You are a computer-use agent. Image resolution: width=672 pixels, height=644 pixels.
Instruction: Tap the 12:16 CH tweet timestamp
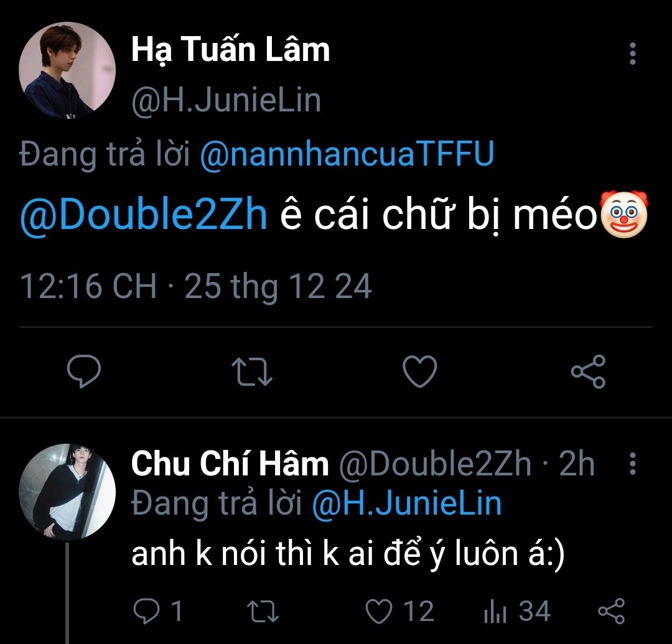tap(88, 287)
